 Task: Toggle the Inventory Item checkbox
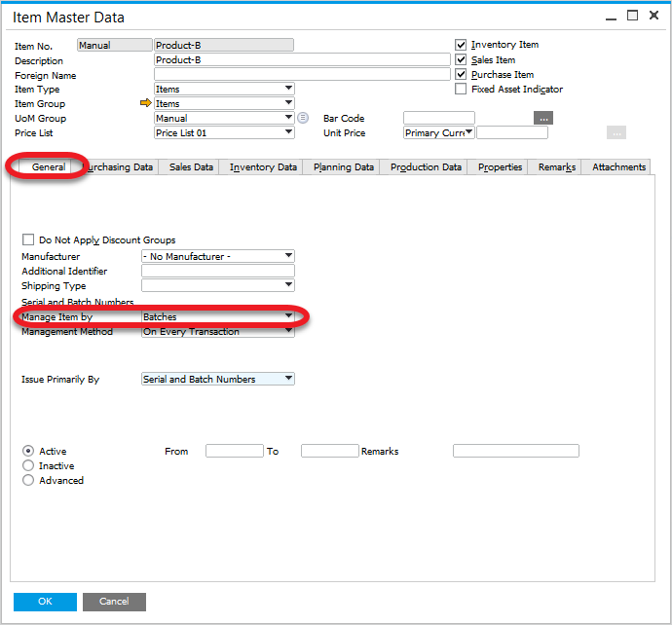461,45
